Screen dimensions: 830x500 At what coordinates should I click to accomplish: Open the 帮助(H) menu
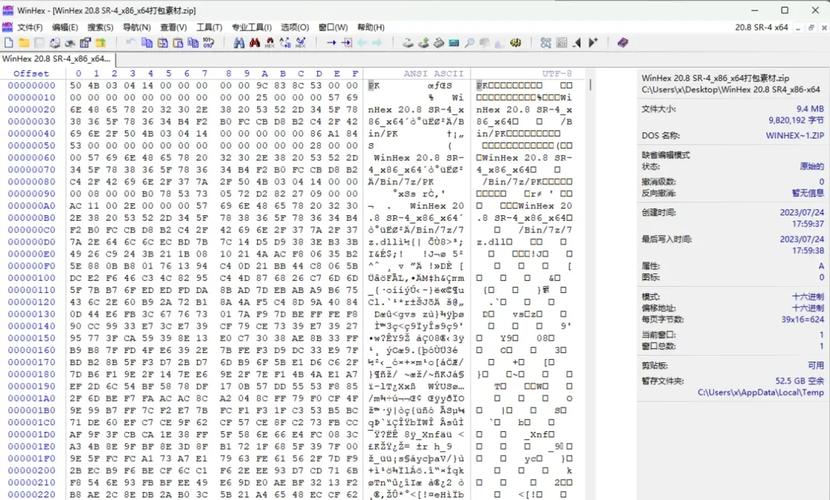[370, 27]
